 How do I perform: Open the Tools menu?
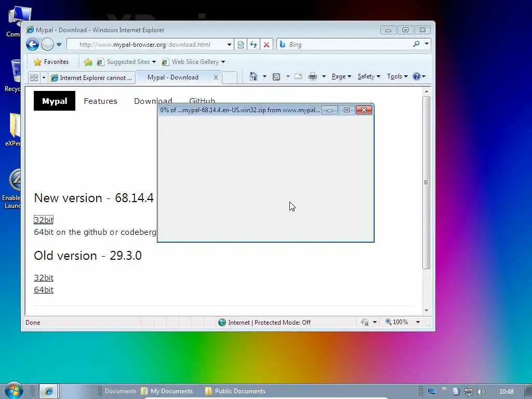pyautogui.click(x=397, y=76)
